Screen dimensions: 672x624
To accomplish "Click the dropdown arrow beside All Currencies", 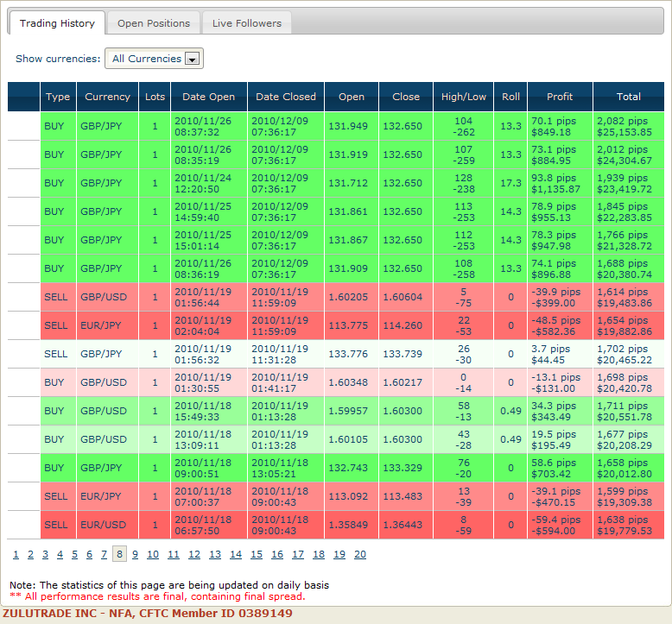I will tap(193, 59).
